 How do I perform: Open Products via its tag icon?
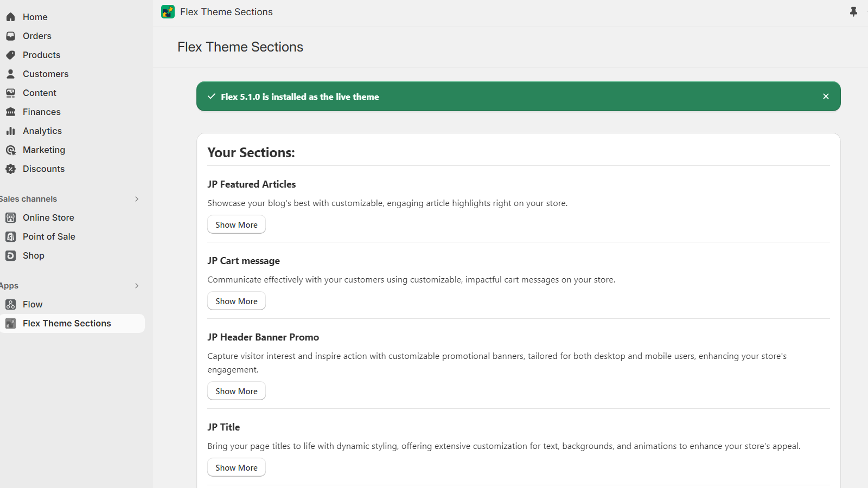point(11,55)
